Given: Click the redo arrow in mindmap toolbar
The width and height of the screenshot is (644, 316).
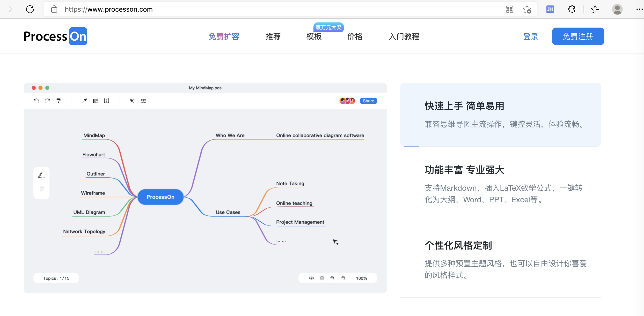Looking at the screenshot, I should coord(47,101).
